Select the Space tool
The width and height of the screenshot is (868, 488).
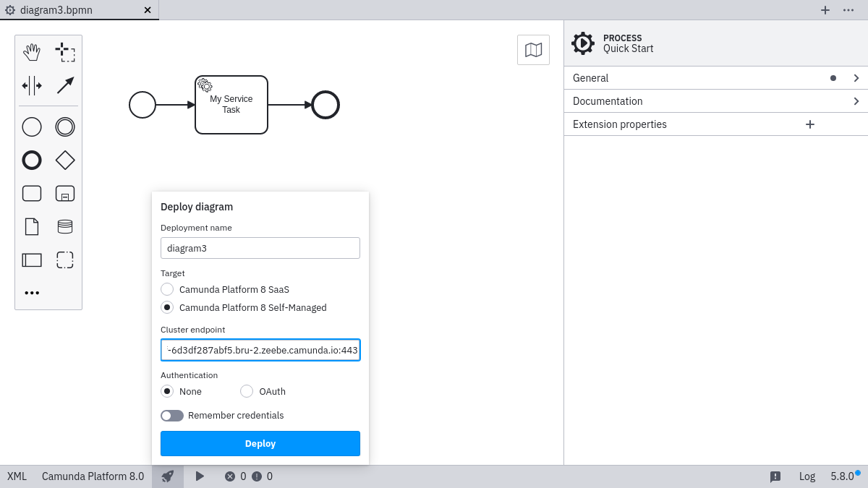click(x=32, y=85)
